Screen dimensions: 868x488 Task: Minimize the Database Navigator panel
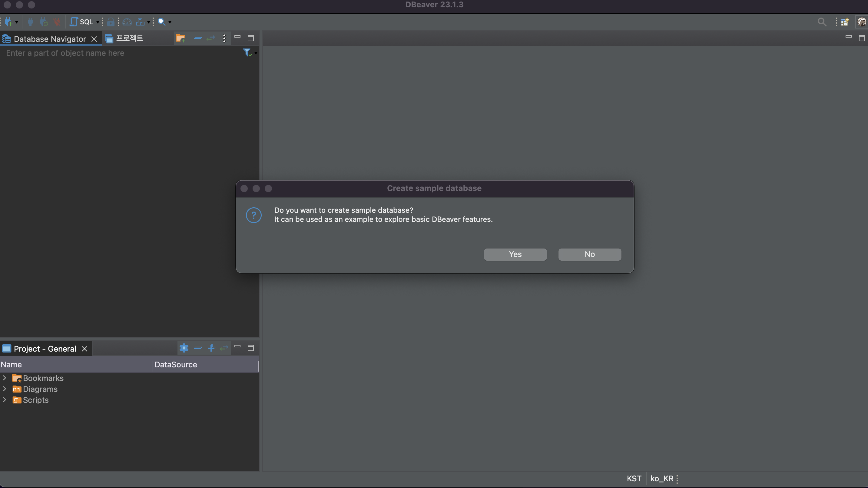pos(237,37)
